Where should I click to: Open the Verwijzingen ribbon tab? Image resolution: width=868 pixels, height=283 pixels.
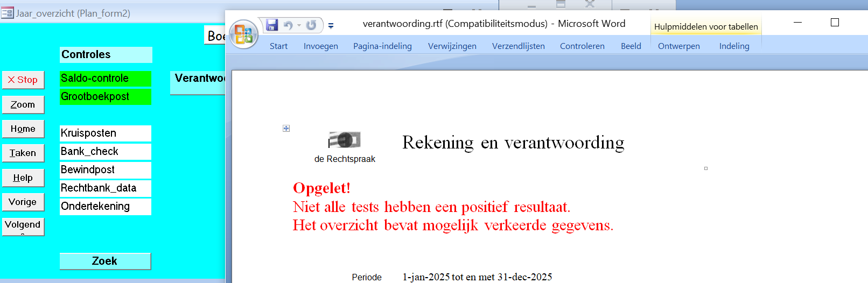click(x=452, y=46)
